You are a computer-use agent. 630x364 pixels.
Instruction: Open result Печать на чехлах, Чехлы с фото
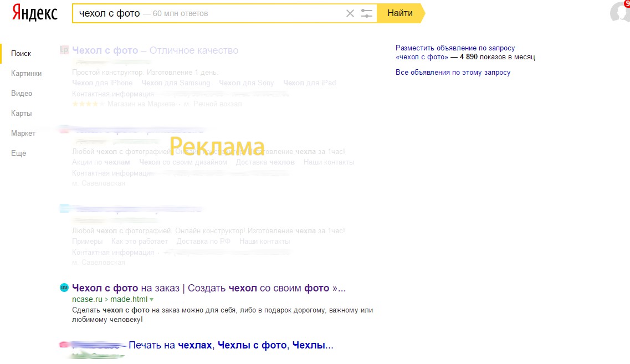(231, 345)
